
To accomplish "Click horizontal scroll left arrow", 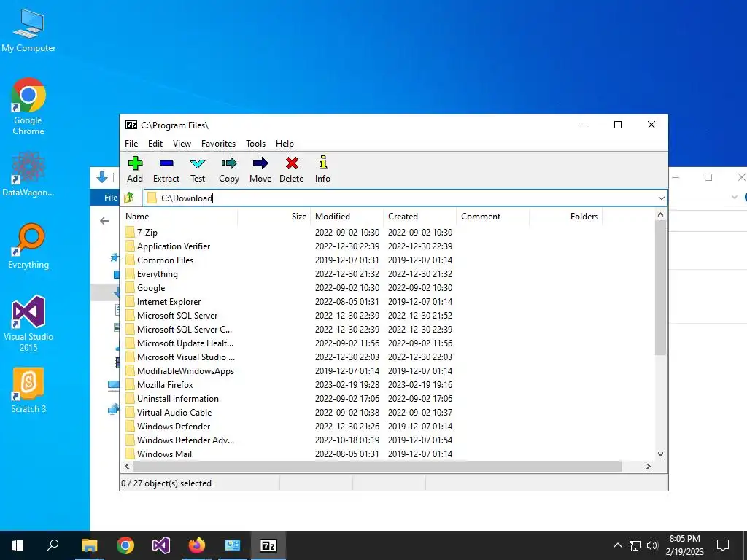I will coord(127,466).
